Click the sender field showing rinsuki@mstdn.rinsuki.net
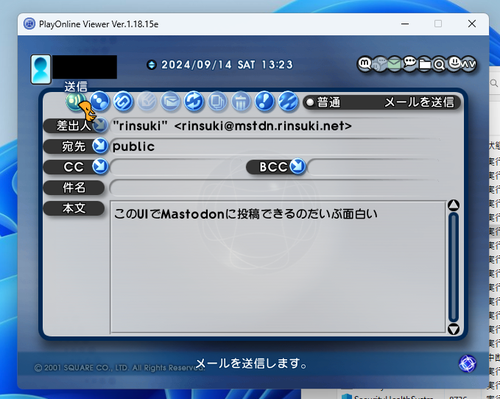This screenshot has height=399, width=500. [275, 126]
